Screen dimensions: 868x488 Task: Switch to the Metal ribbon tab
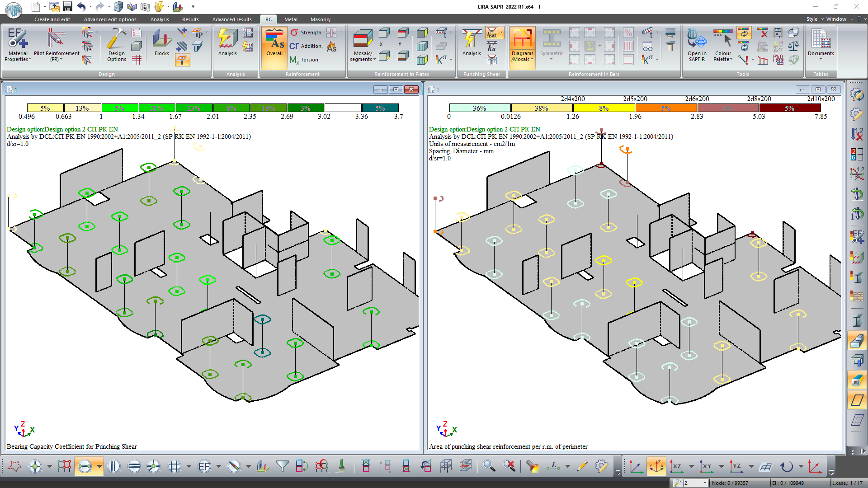[x=291, y=19]
